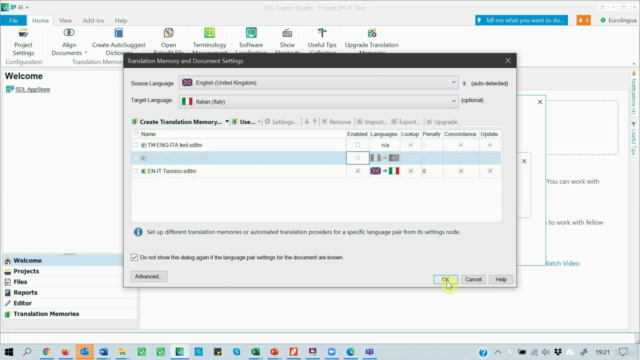Click the Upgrade toolbar button in the dialog
The width and height of the screenshot is (640, 360).
442,122
